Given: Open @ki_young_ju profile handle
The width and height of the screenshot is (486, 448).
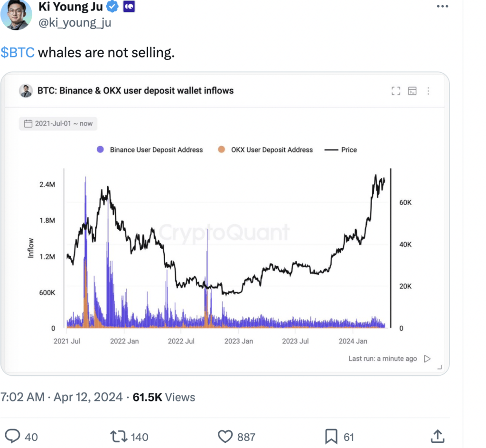Looking at the screenshot, I should click(x=75, y=23).
